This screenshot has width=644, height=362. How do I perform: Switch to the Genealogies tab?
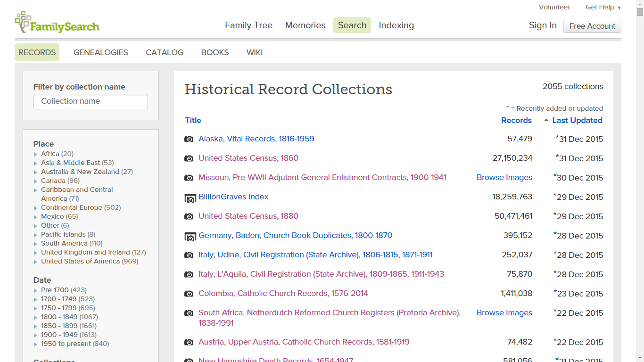tap(100, 52)
